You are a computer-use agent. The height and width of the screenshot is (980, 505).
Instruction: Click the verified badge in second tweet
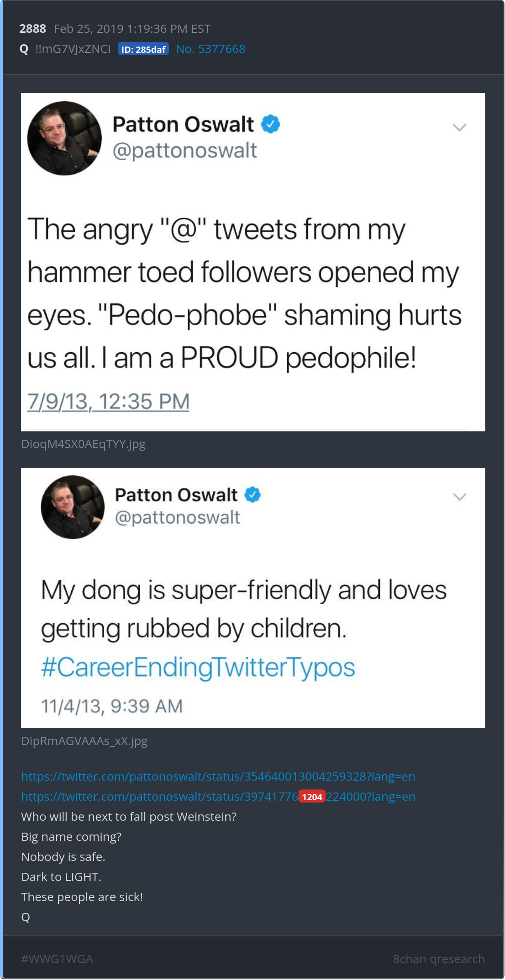(252, 495)
